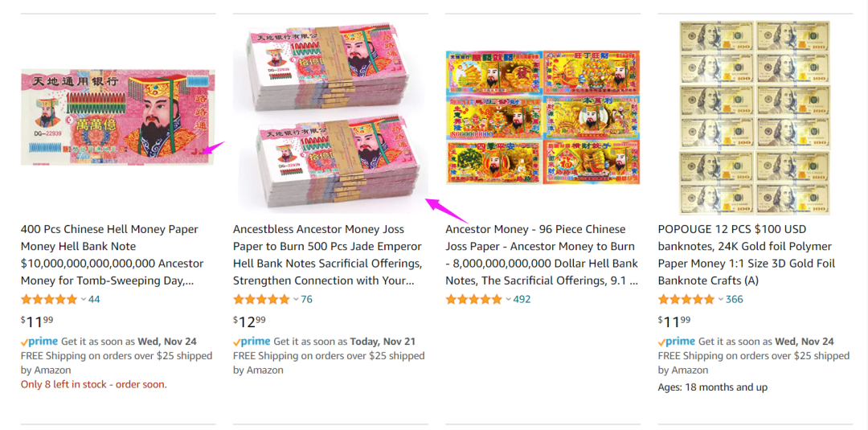The image size is (868, 430).
Task: Expand rating dropdown arrow next to 76
Action: click(296, 300)
